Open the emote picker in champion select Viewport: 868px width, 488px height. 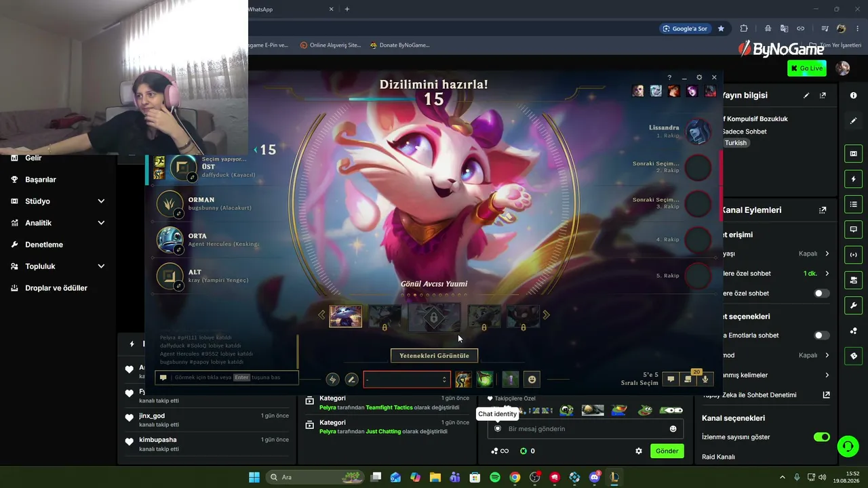pyautogui.click(x=532, y=380)
